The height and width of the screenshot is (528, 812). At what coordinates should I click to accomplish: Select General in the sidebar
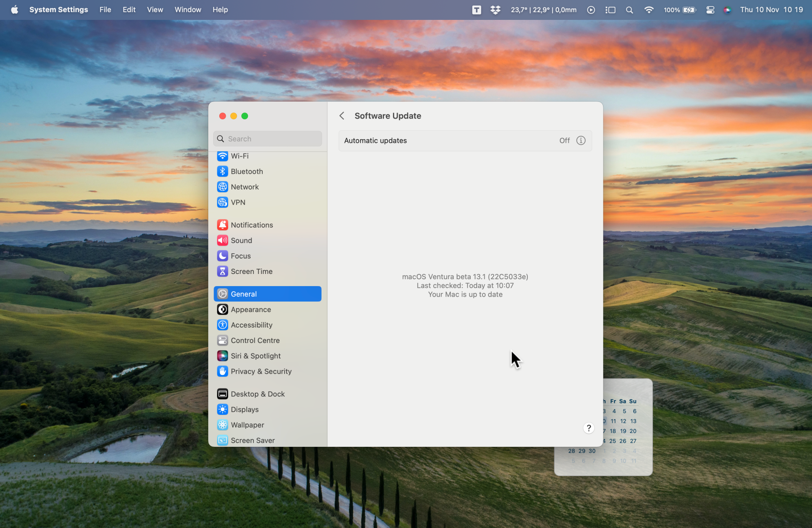[x=268, y=294]
